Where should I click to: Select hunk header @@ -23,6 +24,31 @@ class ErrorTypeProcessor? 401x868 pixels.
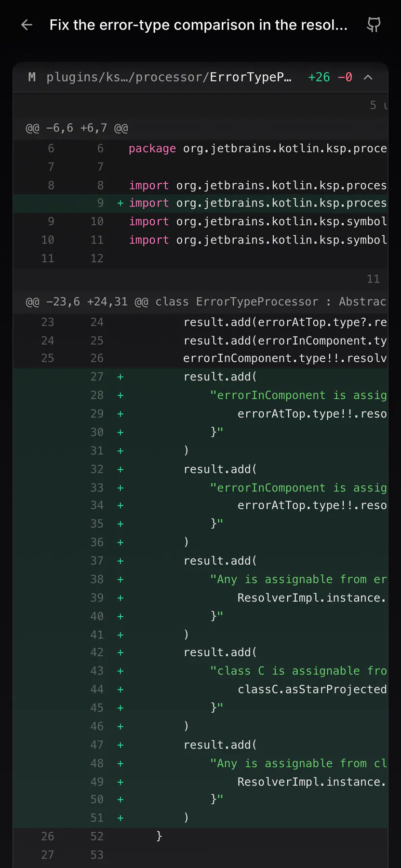206,302
